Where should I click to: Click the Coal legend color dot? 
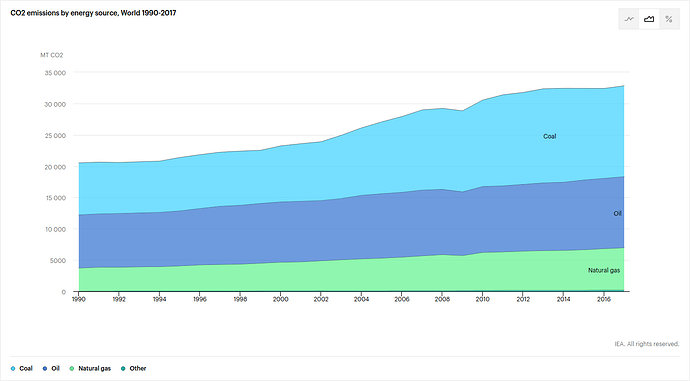pyautogui.click(x=13, y=368)
